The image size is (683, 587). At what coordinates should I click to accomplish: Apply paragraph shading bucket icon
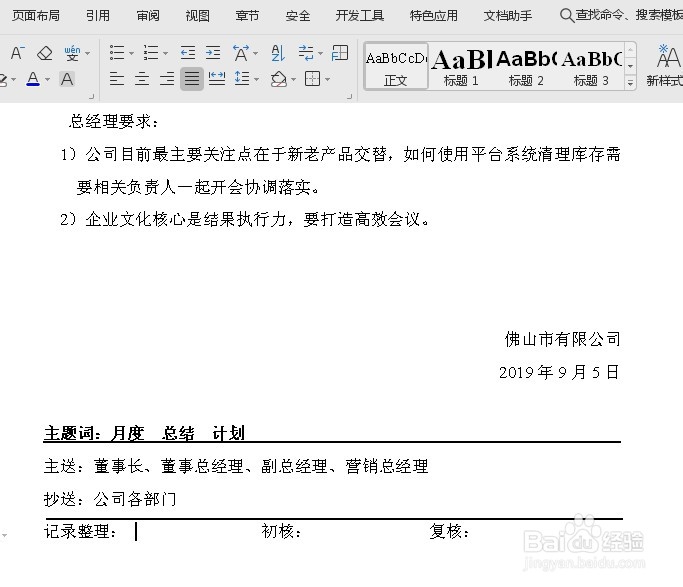coord(279,79)
